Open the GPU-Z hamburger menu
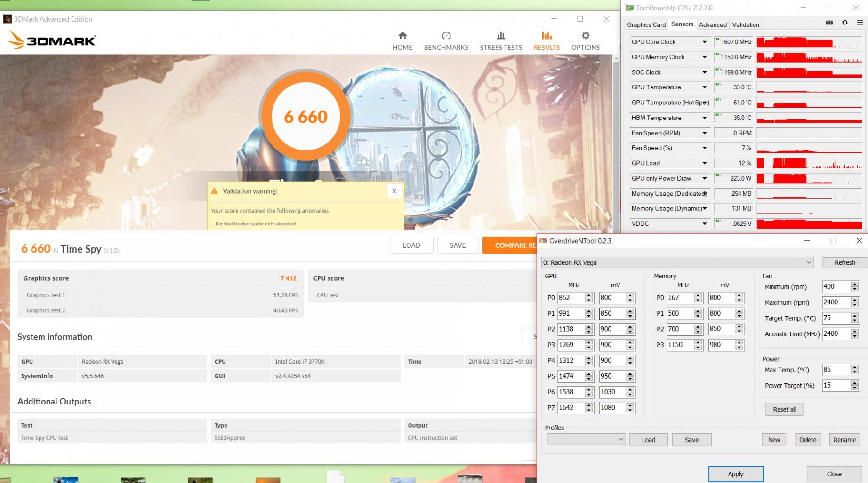The height and width of the screenshot is (483, 868). point(860,23)
